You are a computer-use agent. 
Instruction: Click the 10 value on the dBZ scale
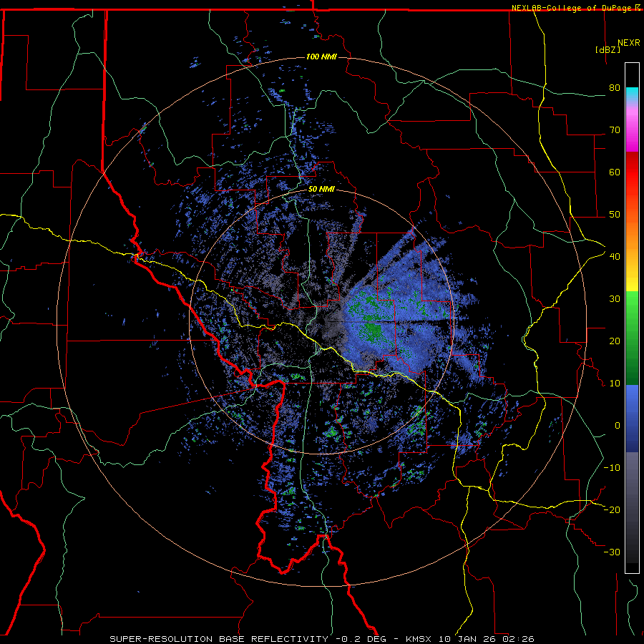pyautogui.click(x=615, y=384)
